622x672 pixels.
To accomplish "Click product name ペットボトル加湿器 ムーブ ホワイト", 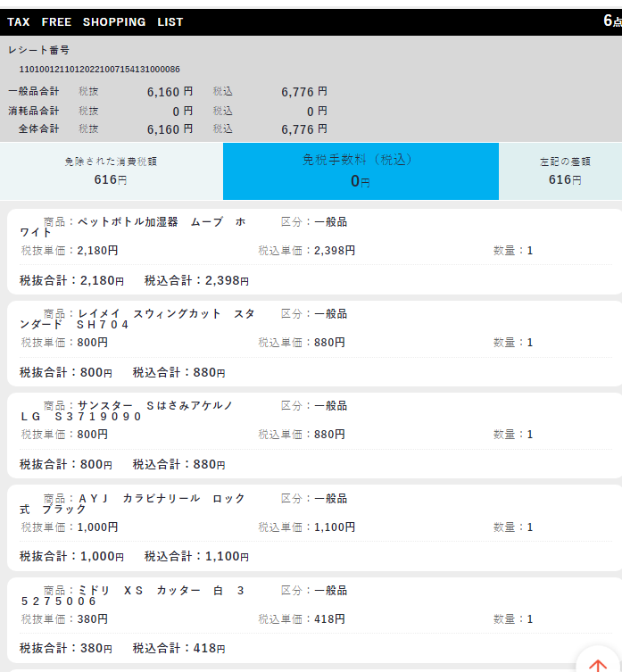I will tap(133, 227).
